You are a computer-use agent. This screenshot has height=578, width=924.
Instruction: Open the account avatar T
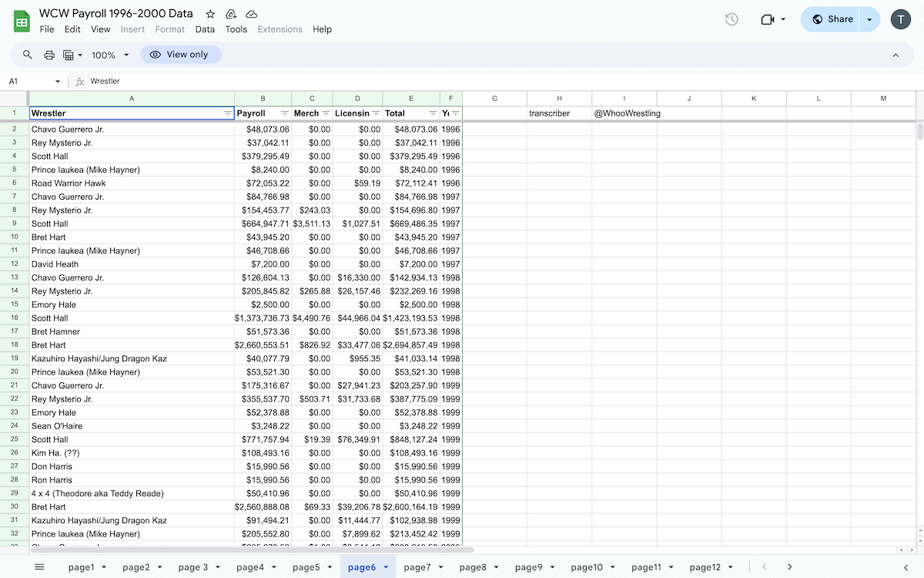pyautogui.click(x=901, y=19)
